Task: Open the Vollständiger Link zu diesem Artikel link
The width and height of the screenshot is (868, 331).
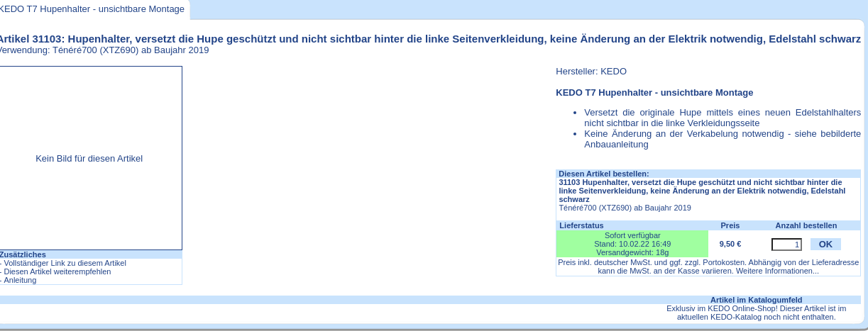Action: click(x=64, y=263)
